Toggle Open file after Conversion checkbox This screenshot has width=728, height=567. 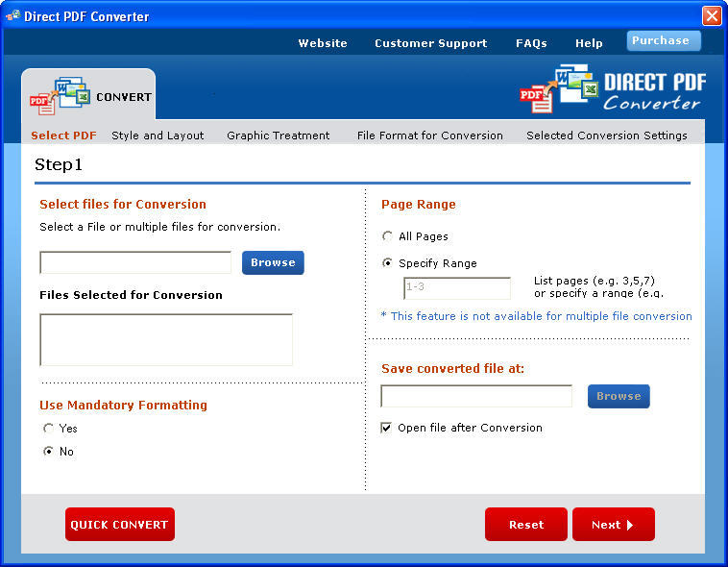click(x=386, y=428)
